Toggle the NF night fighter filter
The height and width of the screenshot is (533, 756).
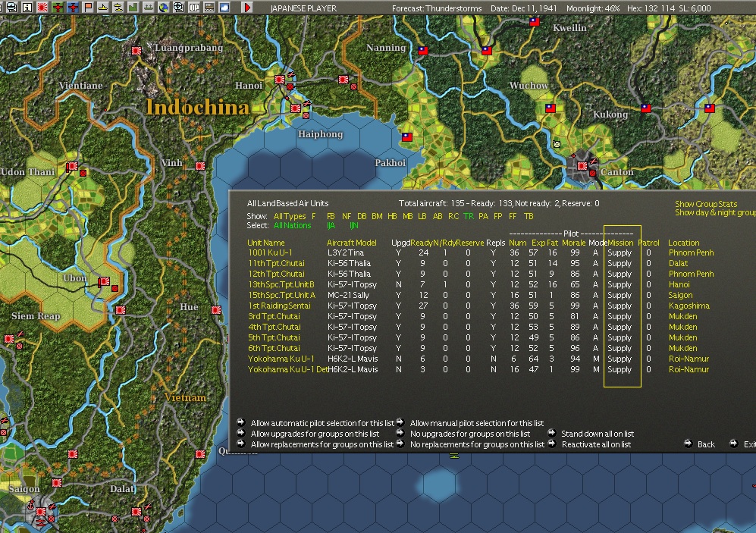click(x=347, y=216)
